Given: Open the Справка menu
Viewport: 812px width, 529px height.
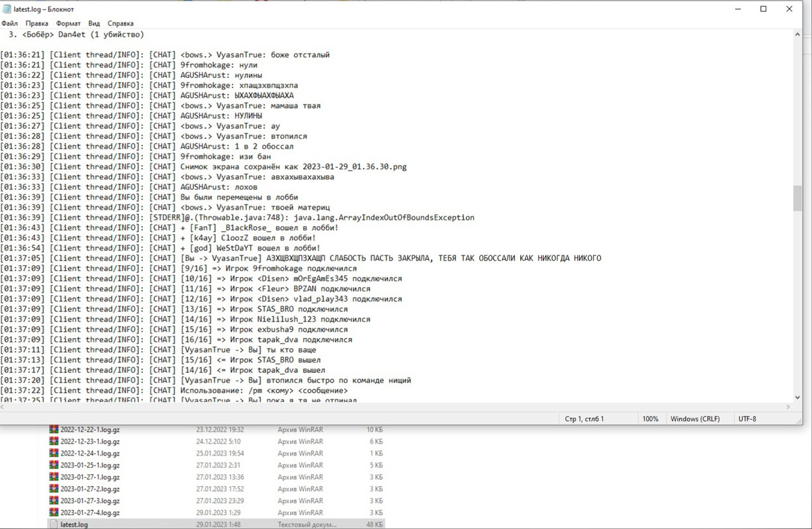Looking at the screenshot, I should 120,23.
